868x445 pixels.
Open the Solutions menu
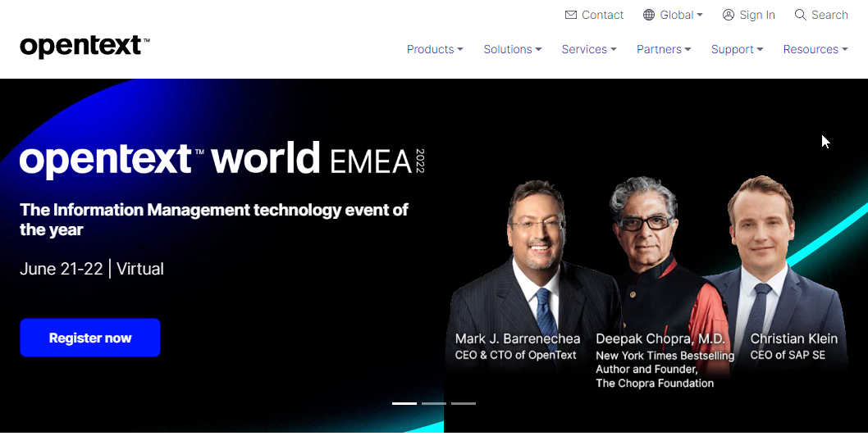(x=513, y=49)
